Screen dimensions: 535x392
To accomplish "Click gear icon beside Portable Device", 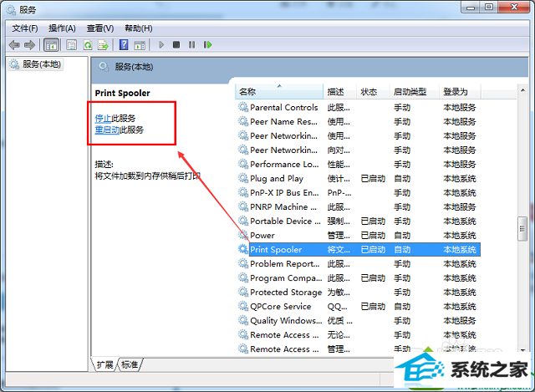I will pyautogui.click(x=243, y=221).
